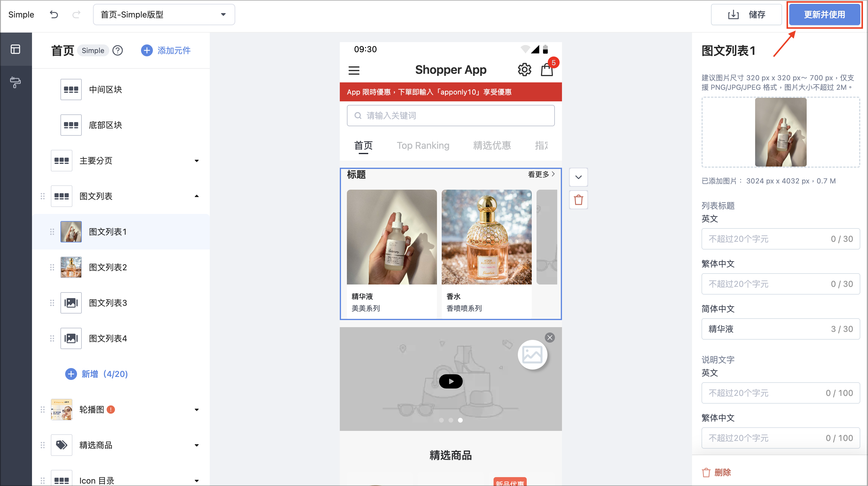
Task: Click the 轮播图 thumbnail
Action: [62, 410]
